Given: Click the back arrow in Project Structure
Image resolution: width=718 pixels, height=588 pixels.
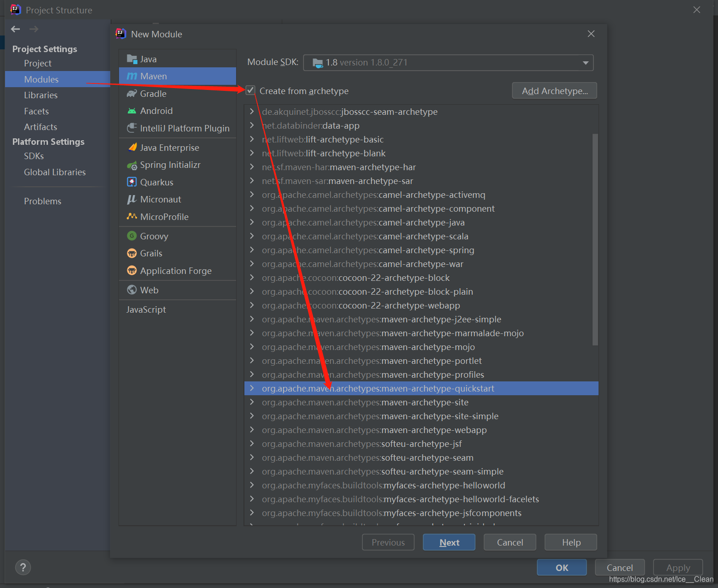Looking at the screenshot, I should pos(16,29).
